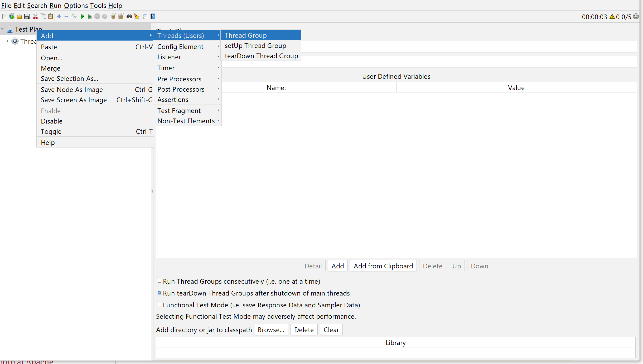Click Add from Clipboard button
This screenshot has height=364, width=643.
tap(383, 266)
